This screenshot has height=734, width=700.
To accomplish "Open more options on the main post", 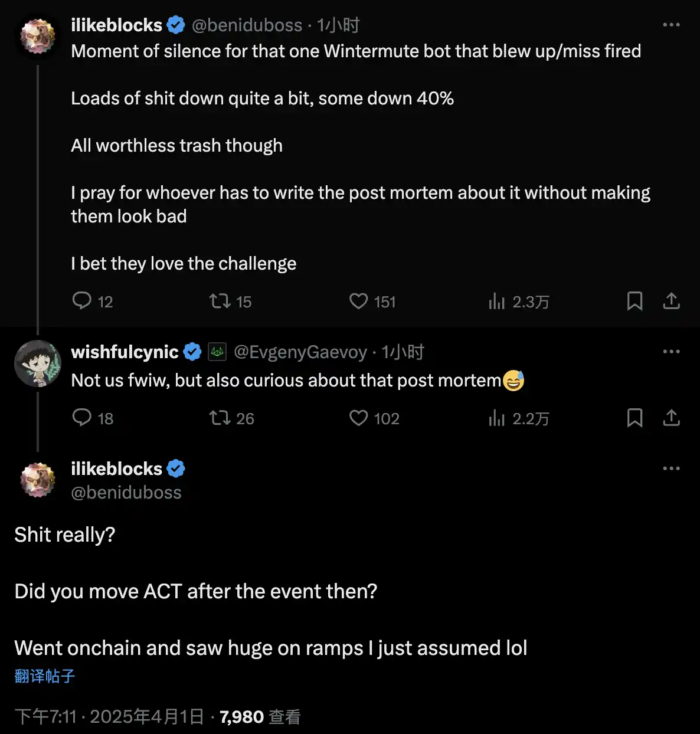I will point(671,468).
